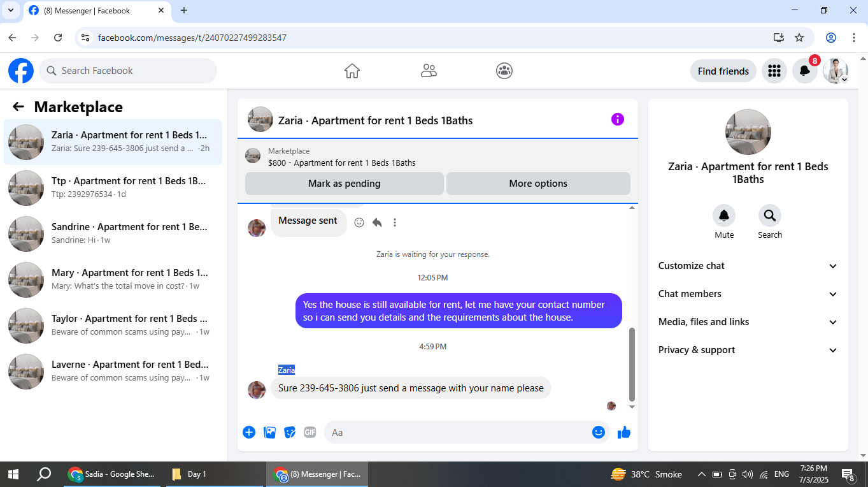Click Mark as pending button
The height and width of the screenshot is (487, 868).
coord(345,184)
